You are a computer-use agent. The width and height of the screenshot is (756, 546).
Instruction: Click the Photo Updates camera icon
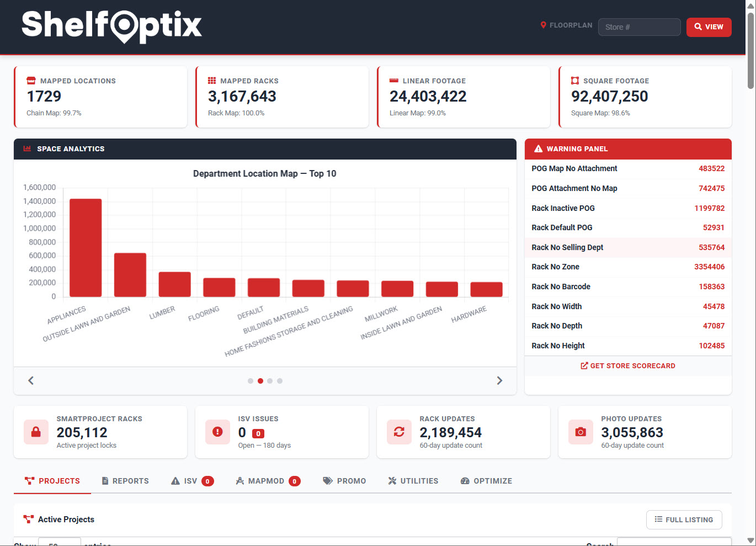[581, 432]
